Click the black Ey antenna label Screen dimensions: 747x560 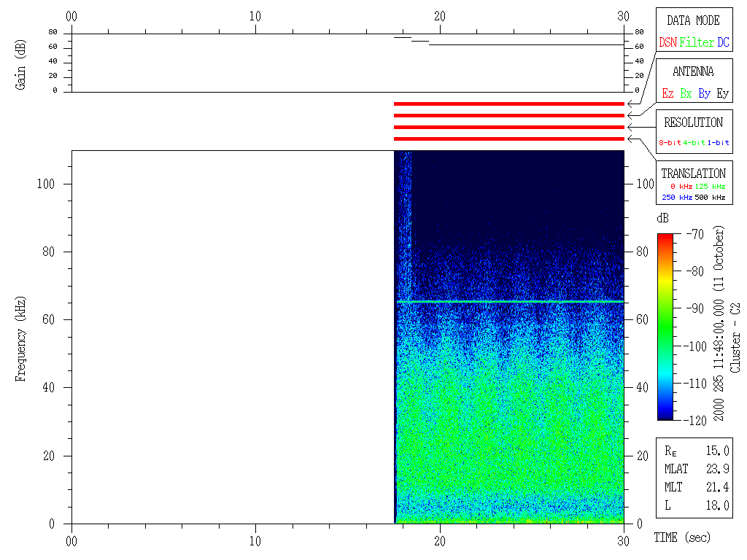point(722,93)
